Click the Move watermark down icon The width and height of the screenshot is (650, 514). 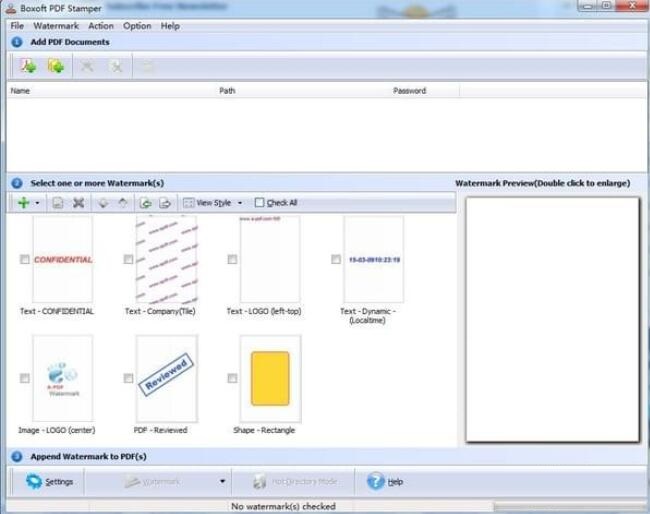(x=103, y=203)
